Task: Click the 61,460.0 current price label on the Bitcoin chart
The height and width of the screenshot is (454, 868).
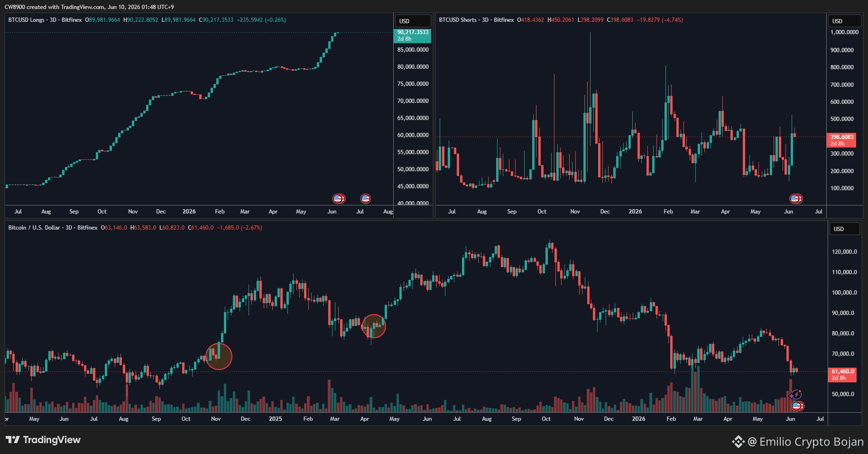Action: (x=842, y=375)
